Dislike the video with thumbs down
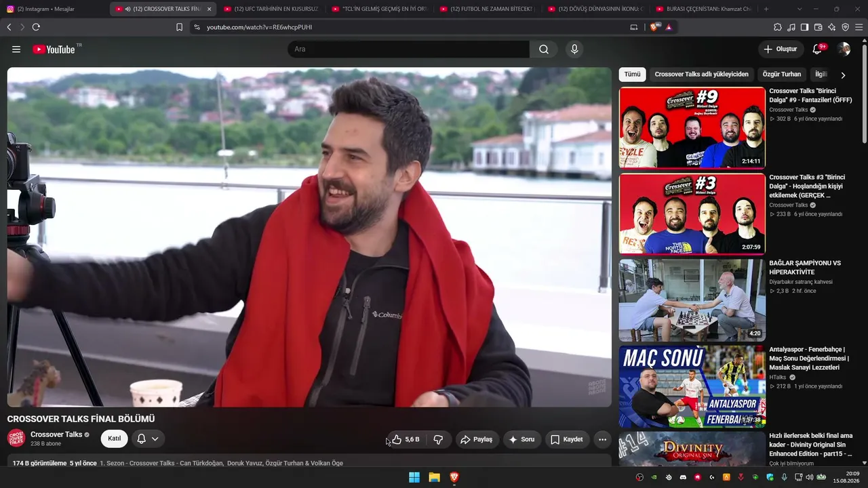 click(x=438, y=439)
